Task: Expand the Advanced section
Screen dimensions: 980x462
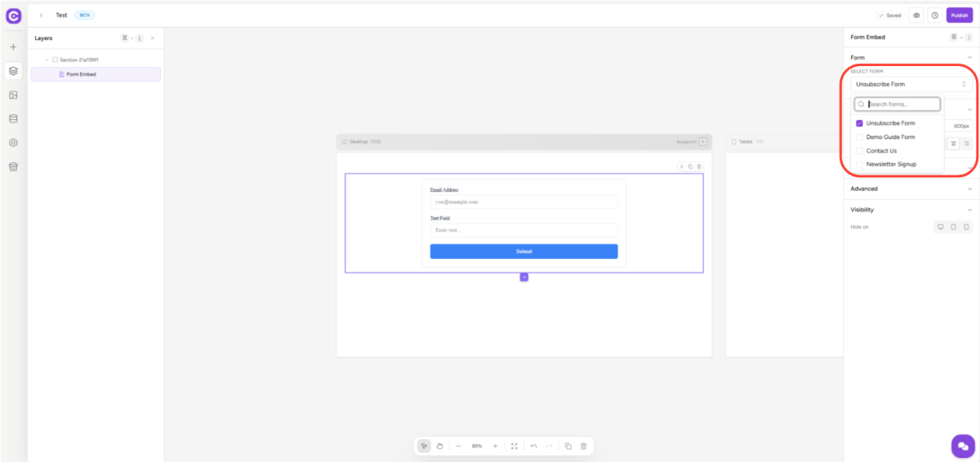Action: 911,189
